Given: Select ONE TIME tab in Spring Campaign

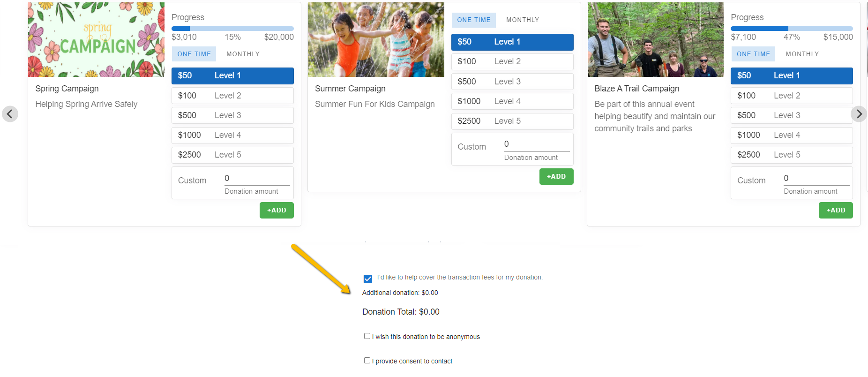Looking at the screenshot, I should click(x=194, y=54).
